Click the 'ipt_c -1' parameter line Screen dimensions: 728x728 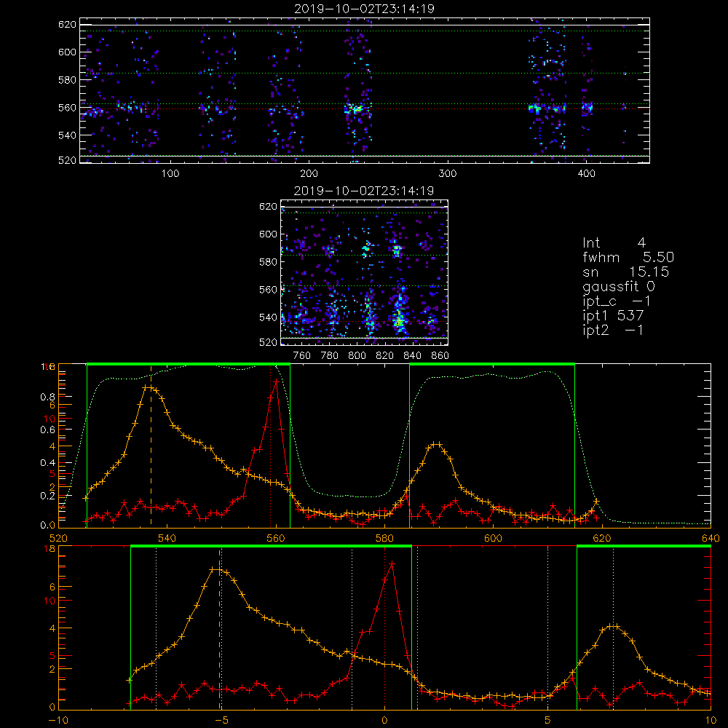coord(617,301)
